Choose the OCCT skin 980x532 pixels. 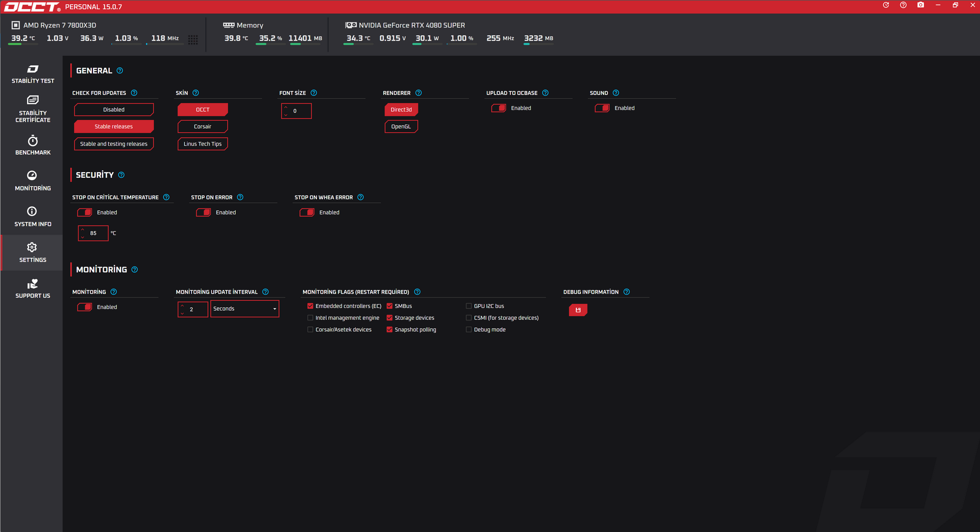203,110
